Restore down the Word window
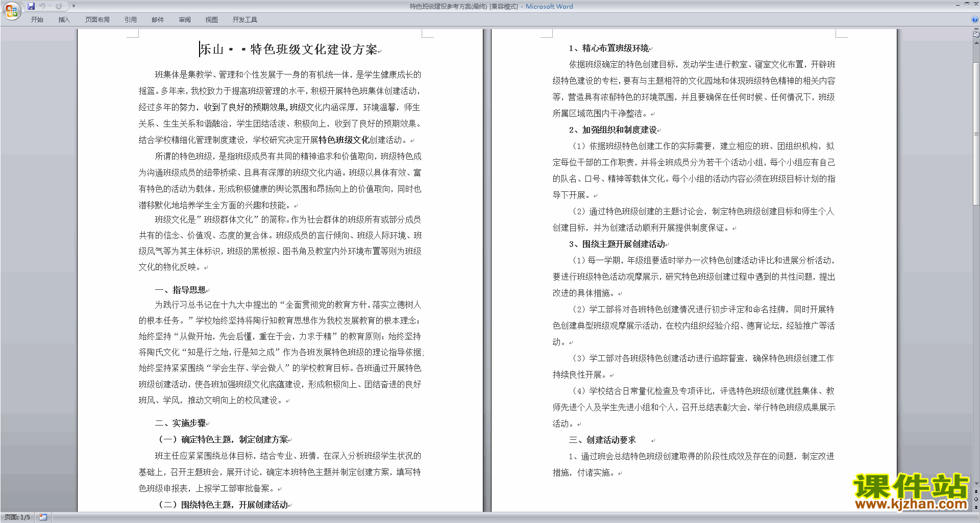The height and width of the screenshot is (523, 980). pos(967,4)
